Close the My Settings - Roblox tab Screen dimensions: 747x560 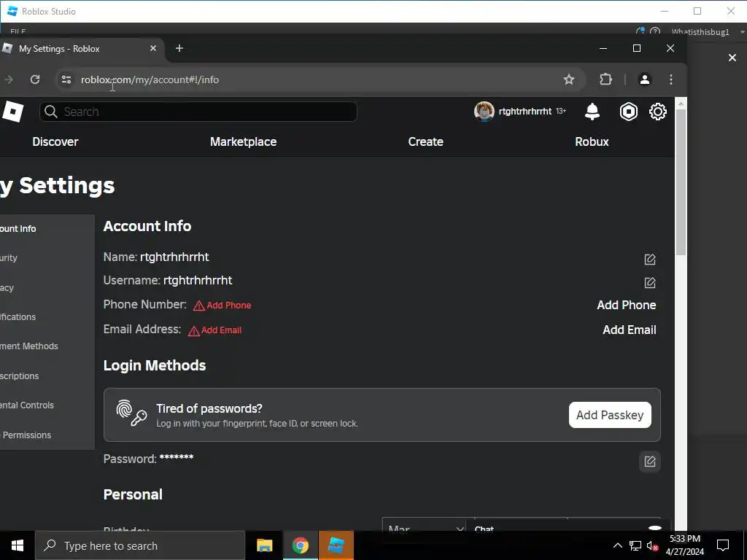(x=153, y=48)
